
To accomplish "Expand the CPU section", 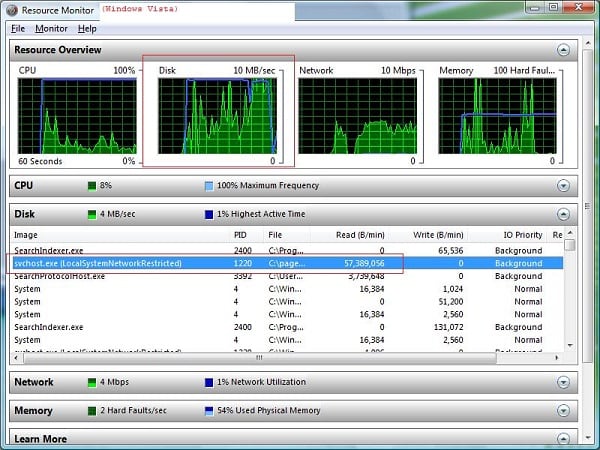I will (563, 185).
